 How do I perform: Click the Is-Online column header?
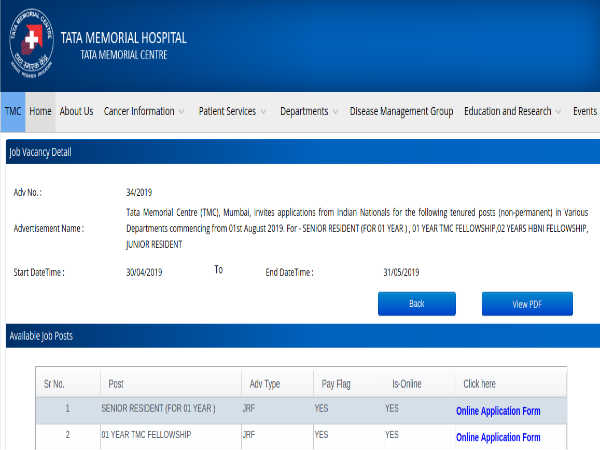click(x=409, y=383)
